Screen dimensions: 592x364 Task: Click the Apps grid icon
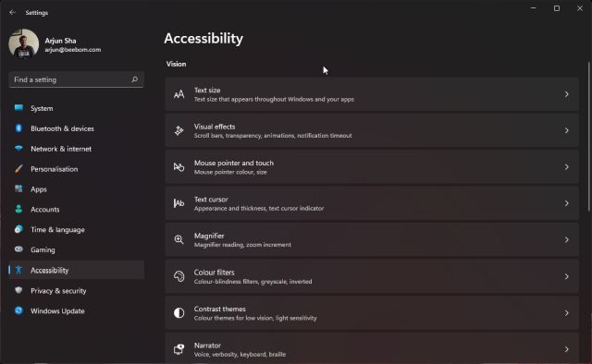click(x=18, y=188)
